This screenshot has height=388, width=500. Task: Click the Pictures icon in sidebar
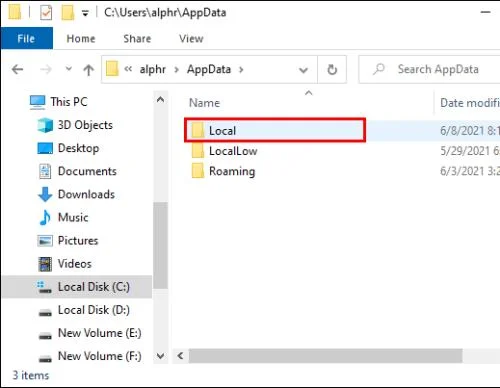pyautogui.click(x=45, y=241)
